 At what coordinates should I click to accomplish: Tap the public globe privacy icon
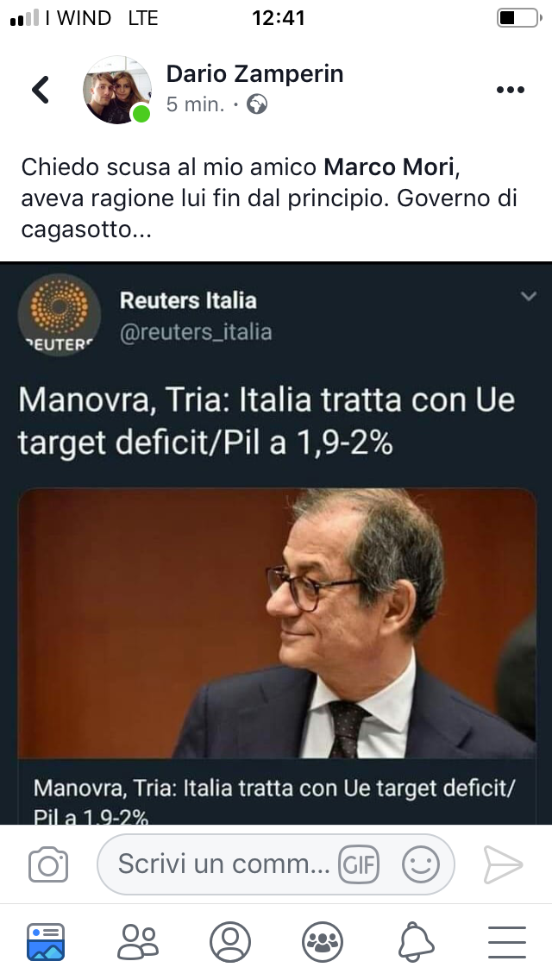tap(257, 104)
